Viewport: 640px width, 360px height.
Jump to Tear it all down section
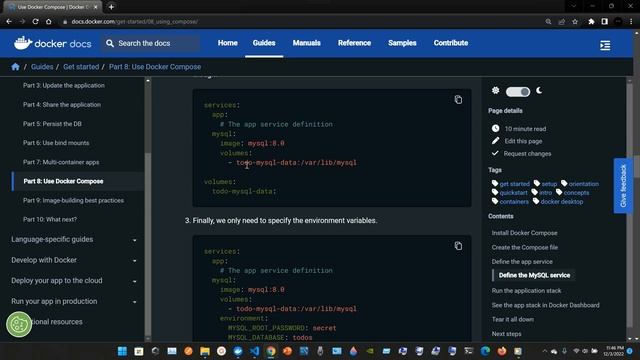[x=513, y=319]
